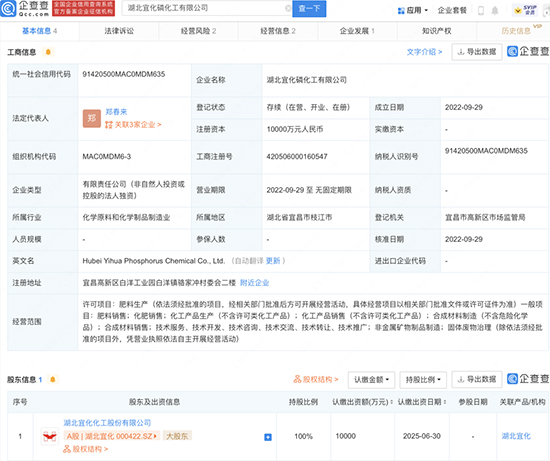Open the 附近企业 link
Viewport: 550px width, 461px height.
coord(254,283)
